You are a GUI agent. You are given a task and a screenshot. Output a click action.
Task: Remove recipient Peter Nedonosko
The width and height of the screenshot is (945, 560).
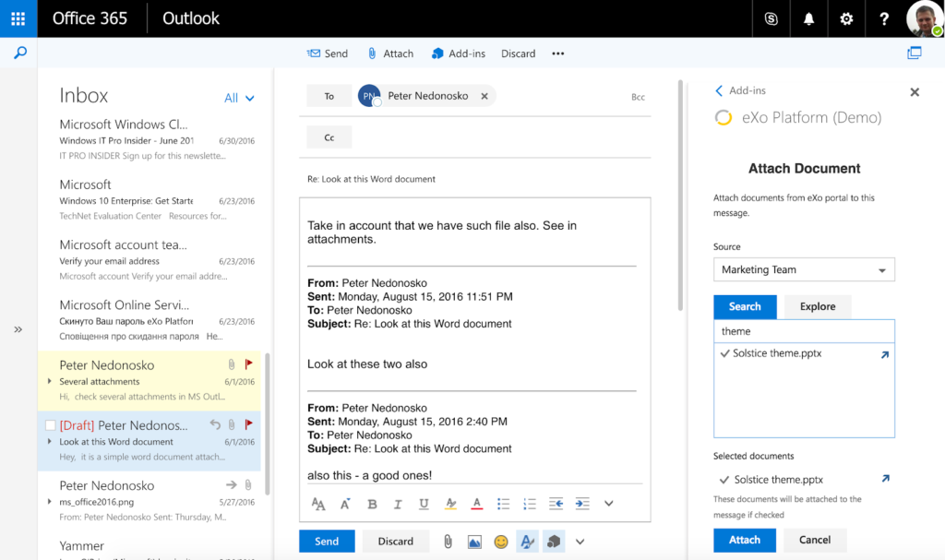point(484,96)
